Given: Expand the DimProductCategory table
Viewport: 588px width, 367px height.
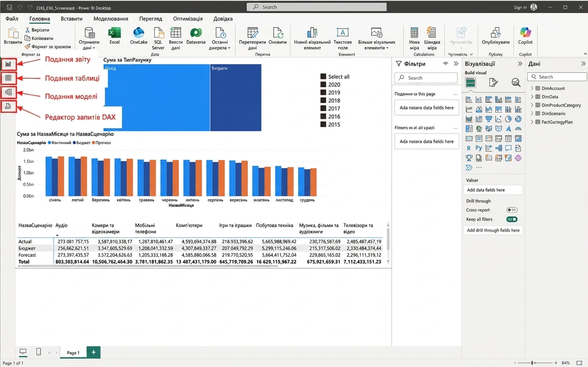Looking at the screenshot, I should (x=532, y=105).
